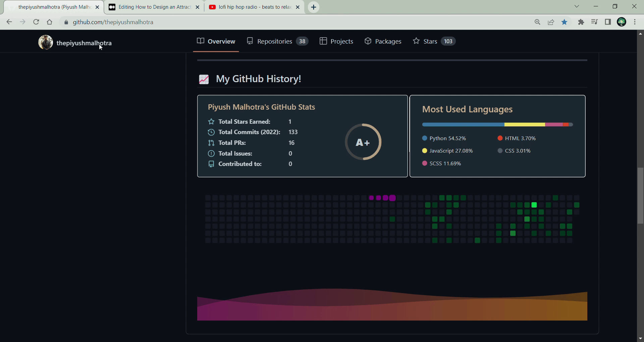Reload the GitHub profile page

tap(36, 22)
